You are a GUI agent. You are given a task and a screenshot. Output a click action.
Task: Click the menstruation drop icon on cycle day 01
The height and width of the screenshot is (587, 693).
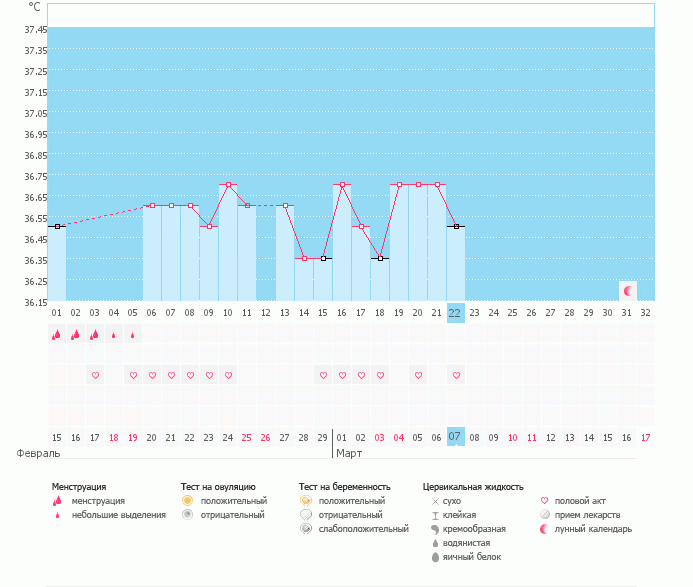click(57, 335)
